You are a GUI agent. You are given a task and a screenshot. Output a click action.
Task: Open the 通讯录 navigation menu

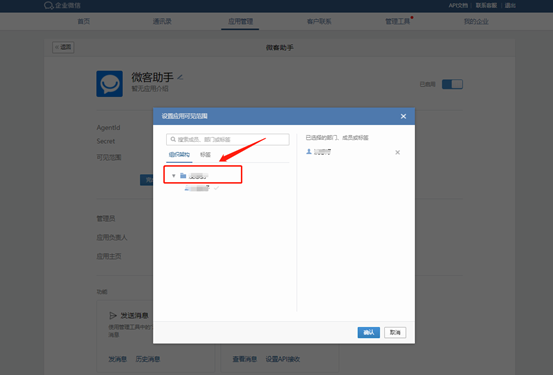(x=162, y=22)
